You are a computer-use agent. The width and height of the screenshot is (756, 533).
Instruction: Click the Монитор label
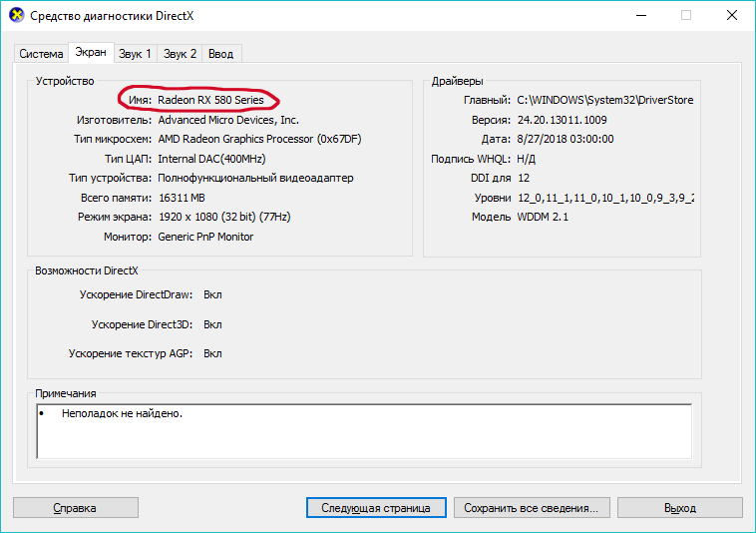[128, 237]
